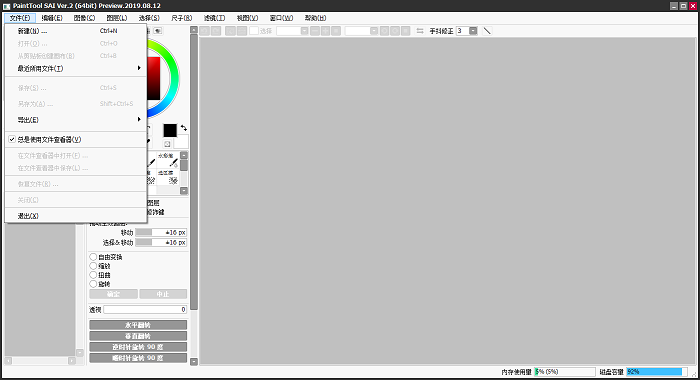Screen dimensions: 700x380
Task: Open the 尺子(R) menu
Action: click(182, 18)
